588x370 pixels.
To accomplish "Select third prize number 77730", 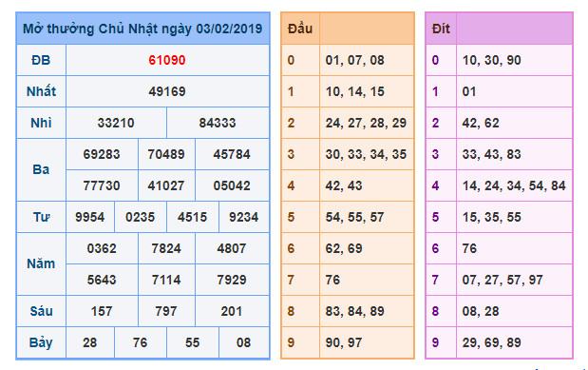I will [102, 185].
